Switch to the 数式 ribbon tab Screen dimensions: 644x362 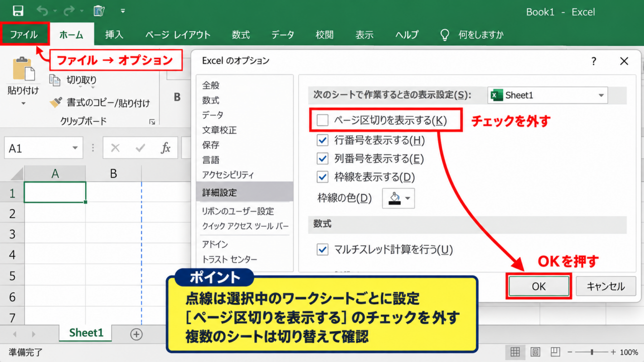(x=240, y=35)
